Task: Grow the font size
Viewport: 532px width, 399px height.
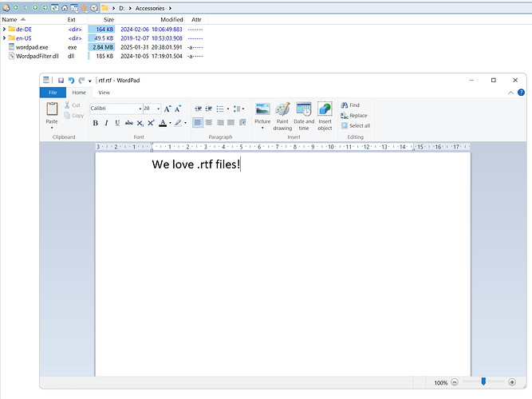Action: pyautogui.click(x=167, y=109)
